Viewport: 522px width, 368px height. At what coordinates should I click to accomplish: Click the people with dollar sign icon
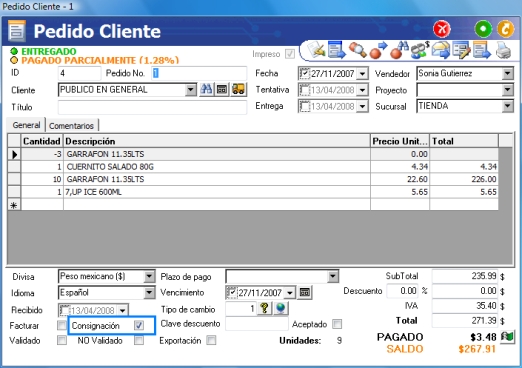tap(420, 51)
